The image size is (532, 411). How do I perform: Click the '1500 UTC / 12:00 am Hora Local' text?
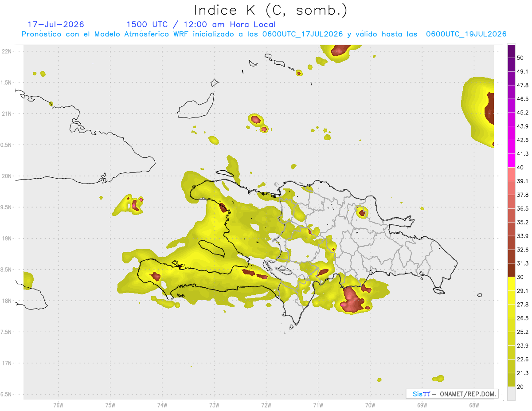tap(201, 24)
